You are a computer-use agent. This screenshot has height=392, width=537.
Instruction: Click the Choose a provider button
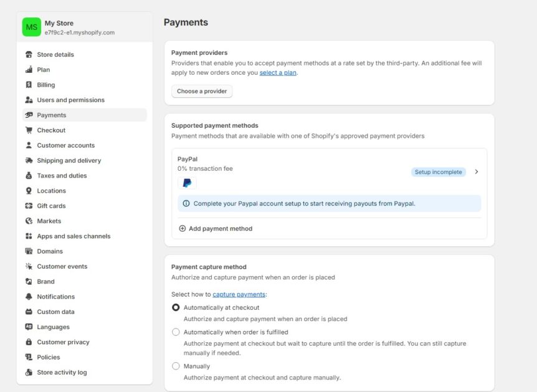pos(202,91)
